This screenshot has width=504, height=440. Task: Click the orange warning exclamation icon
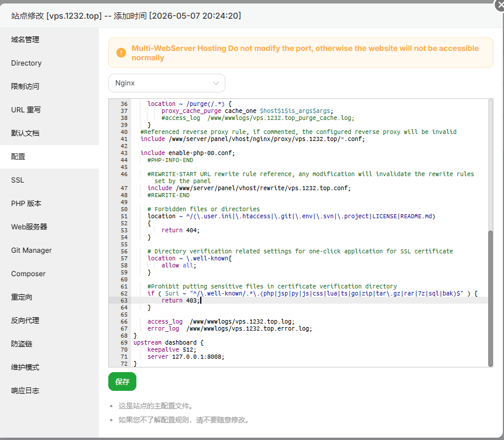click(x=121, y=53)
